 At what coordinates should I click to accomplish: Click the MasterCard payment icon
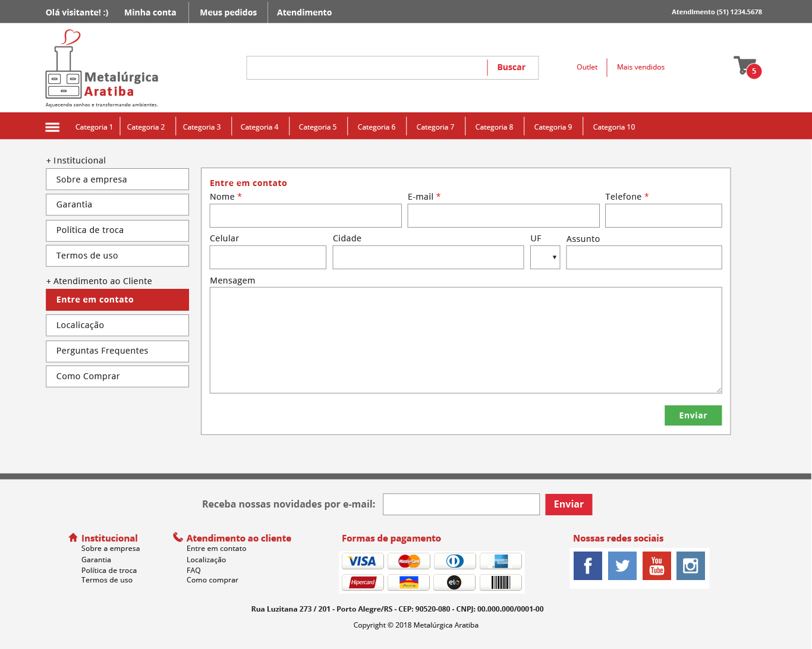408,561
